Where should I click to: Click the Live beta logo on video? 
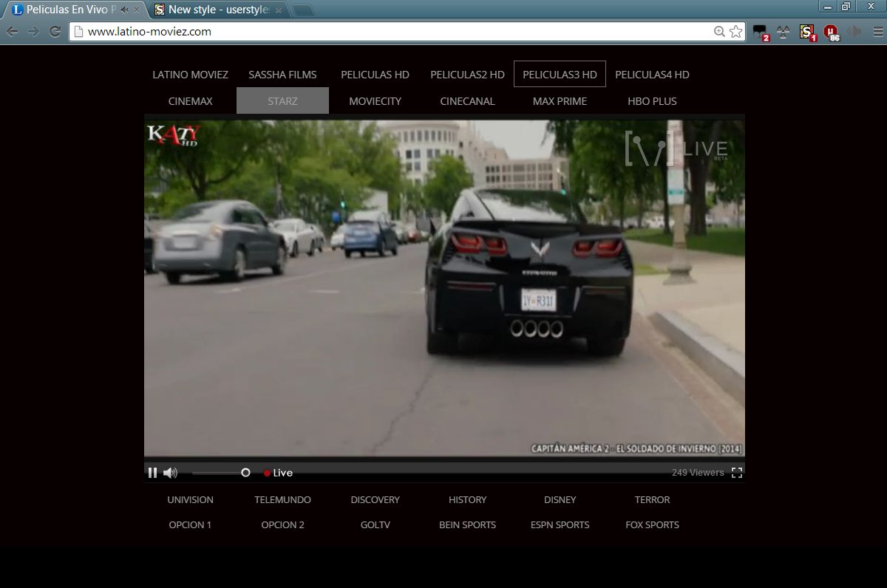click(676, 148)
